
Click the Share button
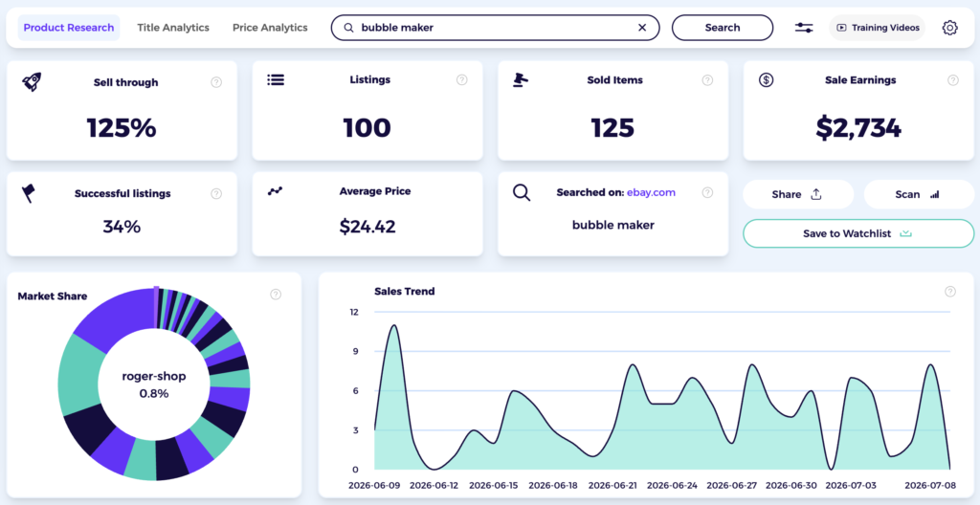pyautogui.click(x=797, y=194)
